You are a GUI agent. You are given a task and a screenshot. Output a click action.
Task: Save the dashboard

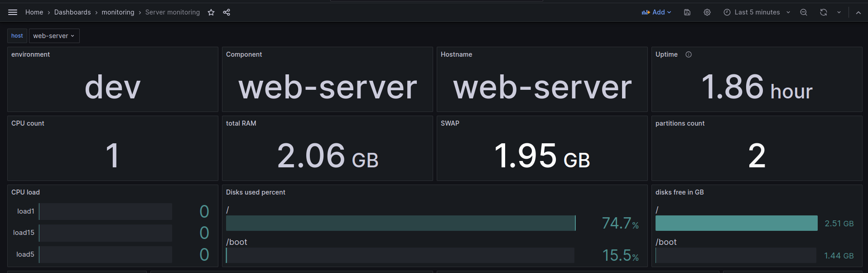coord(687,12)
